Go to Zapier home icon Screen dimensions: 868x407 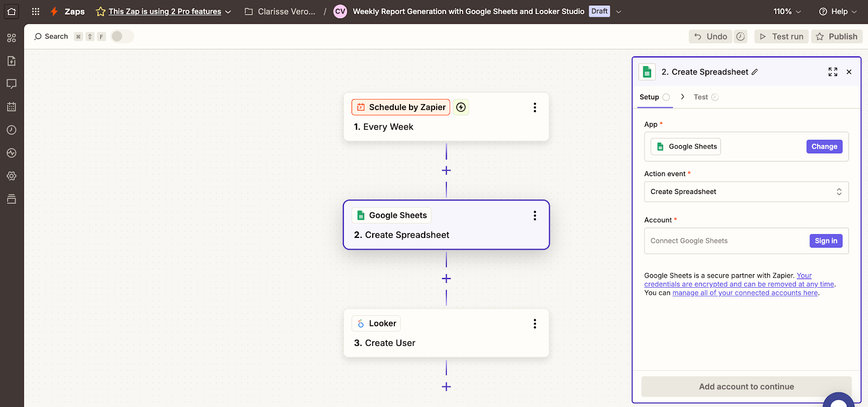tap(11, 11)
